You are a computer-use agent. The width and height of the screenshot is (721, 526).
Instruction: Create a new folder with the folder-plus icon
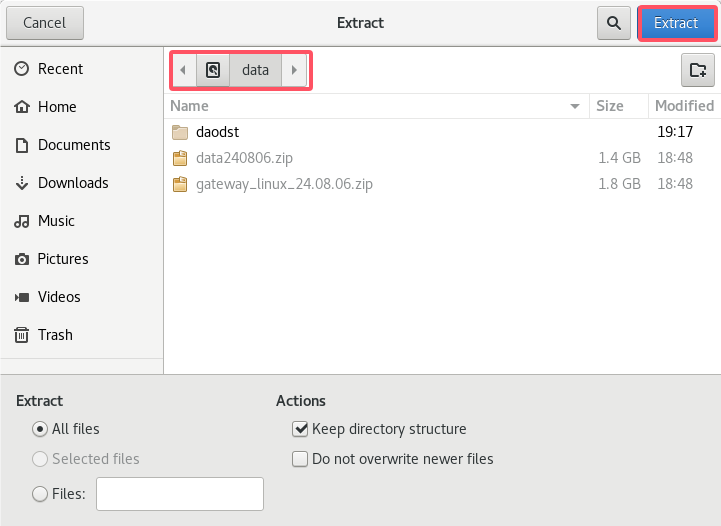point(698,70)
